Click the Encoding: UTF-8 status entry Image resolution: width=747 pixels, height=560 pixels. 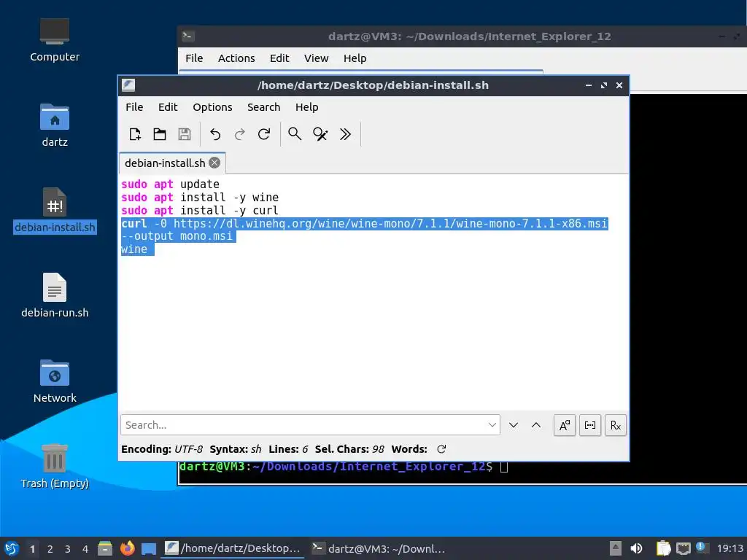tap(162, 449)
